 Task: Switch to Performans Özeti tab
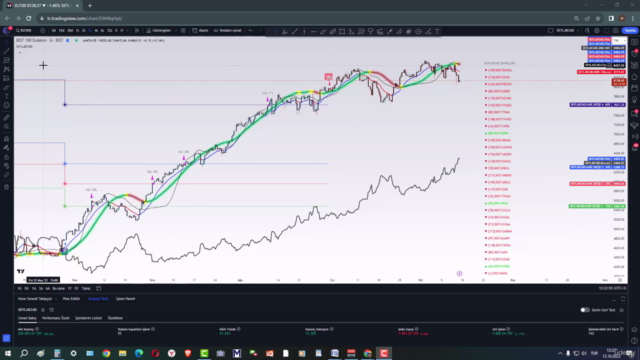pos(56,318)
